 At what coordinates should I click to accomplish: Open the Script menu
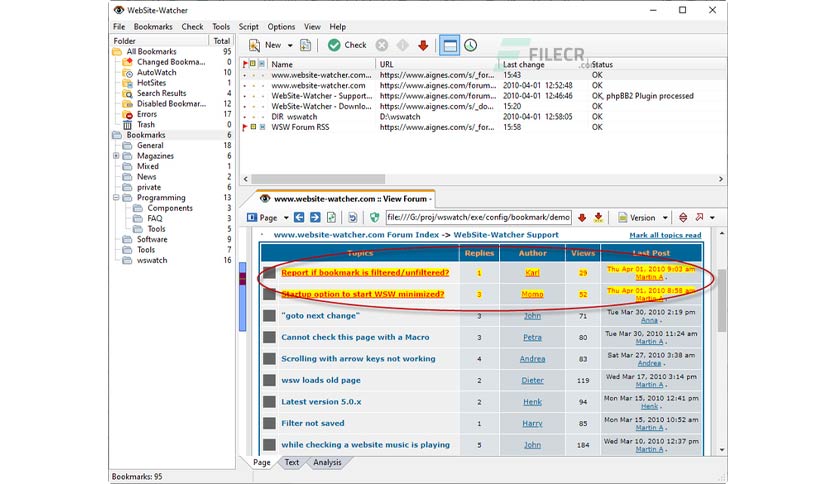coord(248,27)
